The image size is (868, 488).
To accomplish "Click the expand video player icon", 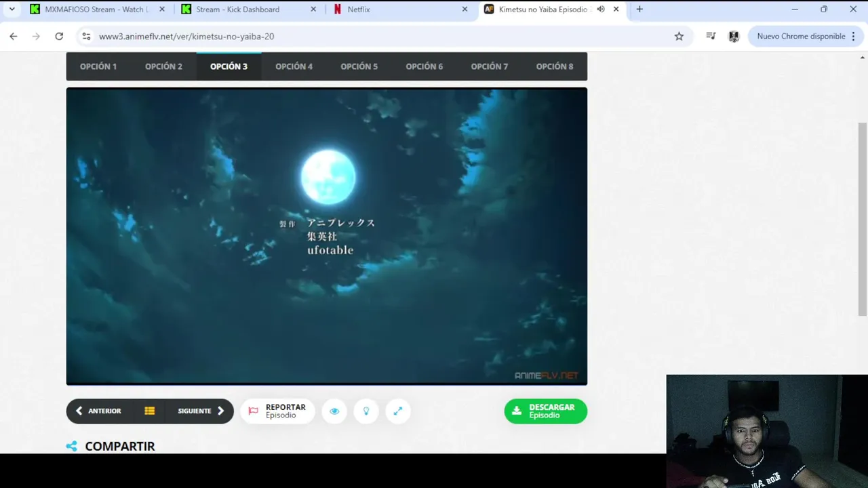I will [x=398, y=411].
